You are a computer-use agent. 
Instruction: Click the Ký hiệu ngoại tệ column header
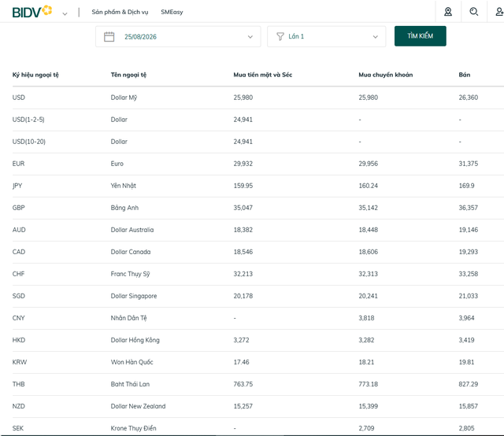[35, 75]
